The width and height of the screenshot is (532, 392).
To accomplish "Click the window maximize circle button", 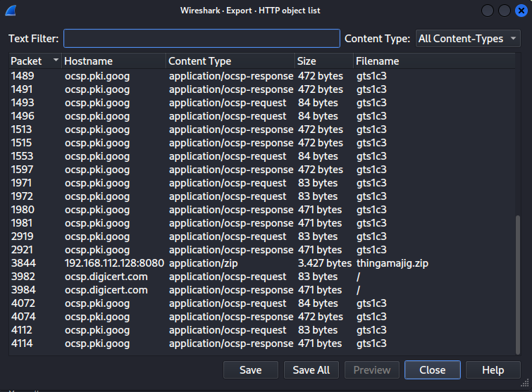I will 505,11.
